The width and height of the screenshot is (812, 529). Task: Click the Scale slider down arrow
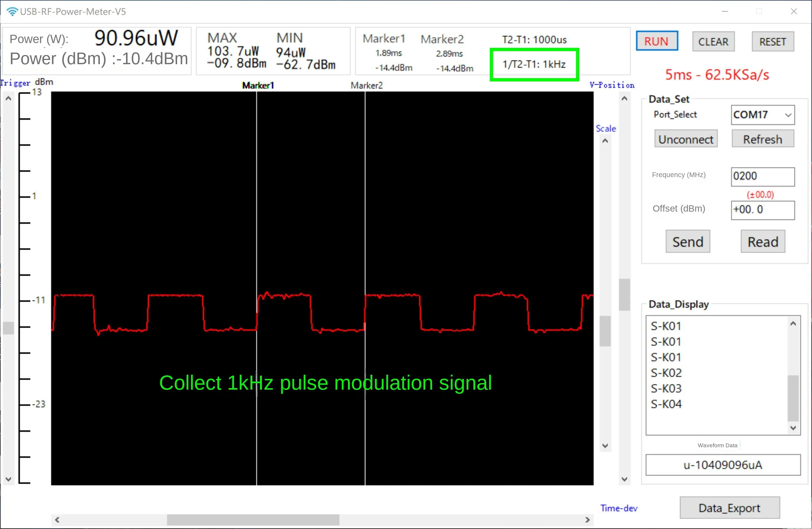(605, 445)
